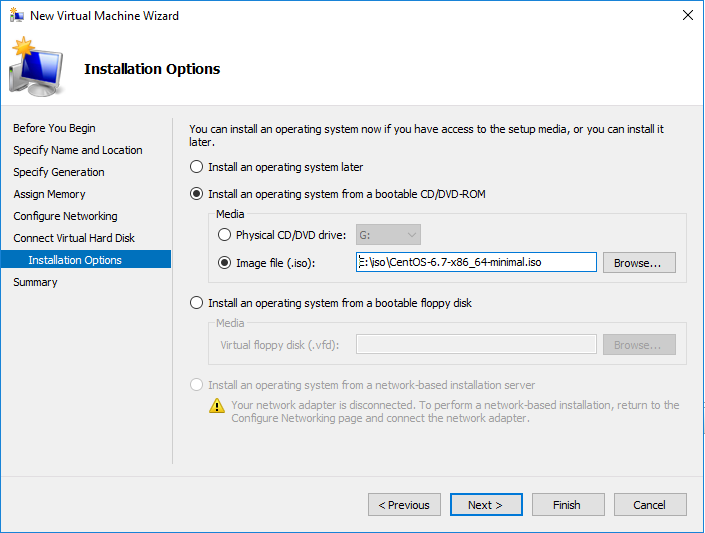Viewport: 705px width, 533px height.
Task: Open the Summary page
Action: coord(36,282)
